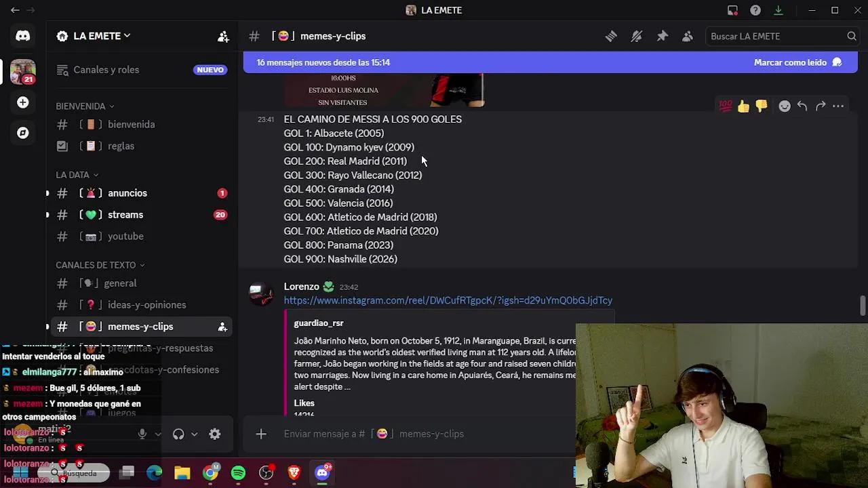This screenshot has width=868, height=488.
Task: Open the Help question mark icon
Action: point(755,10)
